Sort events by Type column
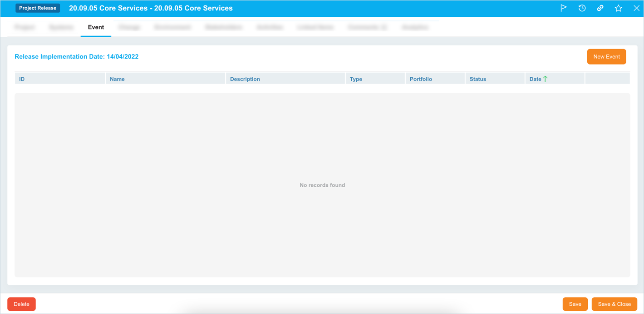Screen dimensions: 644x314 point(356,79)
